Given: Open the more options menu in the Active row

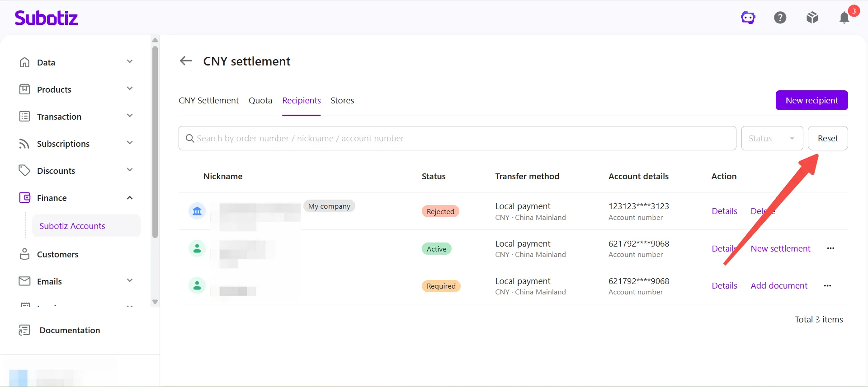Looking at the screenshot, I should (x=830, y=248).
